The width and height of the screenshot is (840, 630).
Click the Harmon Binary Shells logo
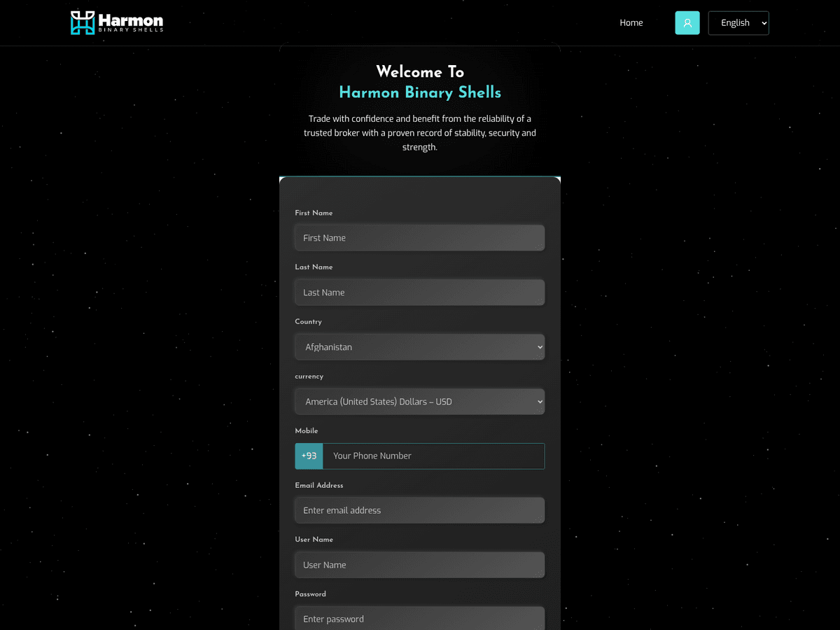click(117, 22)
